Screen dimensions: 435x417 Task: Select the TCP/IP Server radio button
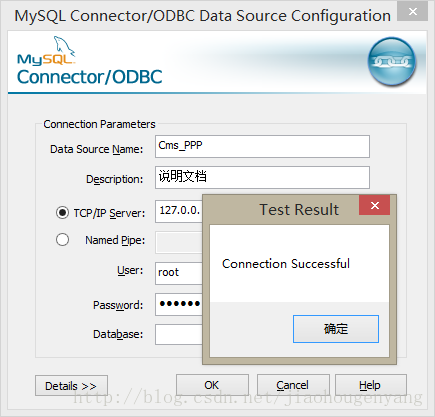point(62,212)
